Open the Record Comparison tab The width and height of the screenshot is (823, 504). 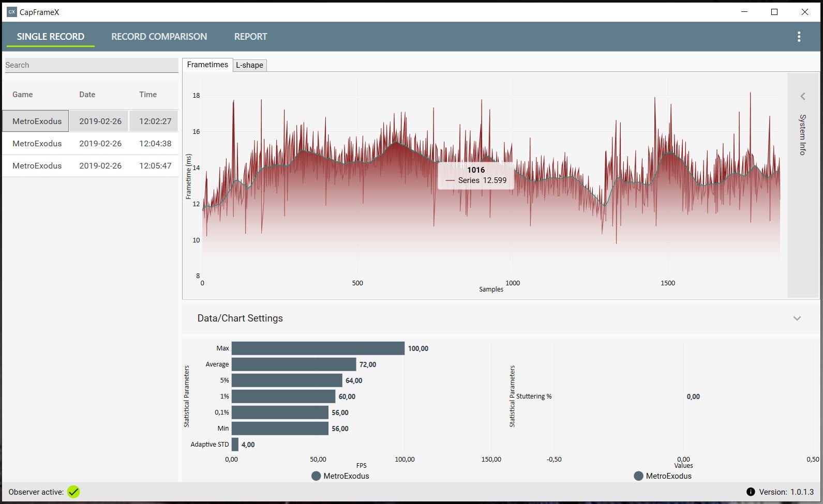[159, 37]
